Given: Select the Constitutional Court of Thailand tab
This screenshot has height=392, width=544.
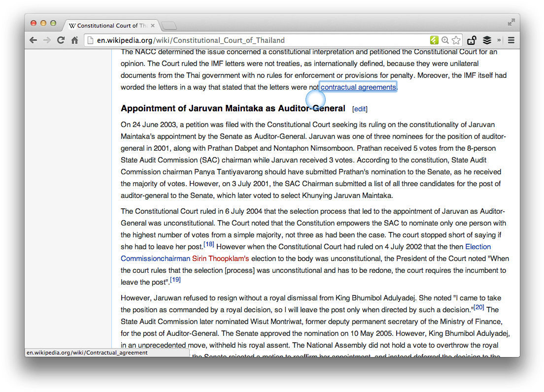Looking at the screenshot, I should [x=111, y=26].
